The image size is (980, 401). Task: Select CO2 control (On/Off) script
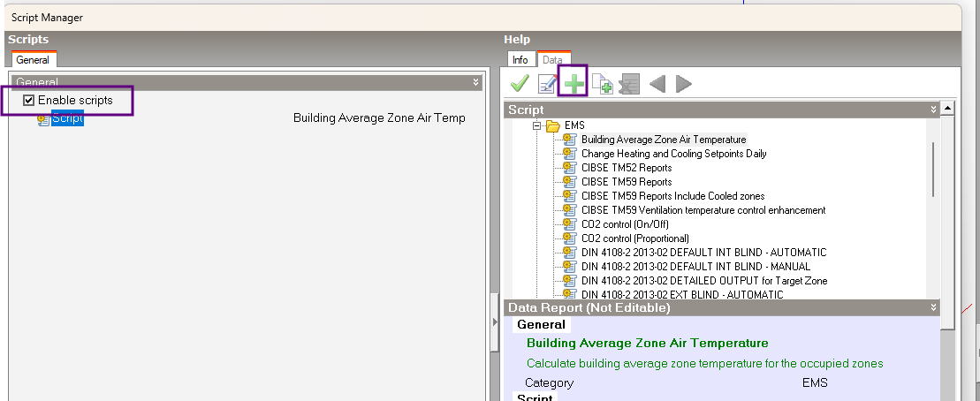(626, 223)
